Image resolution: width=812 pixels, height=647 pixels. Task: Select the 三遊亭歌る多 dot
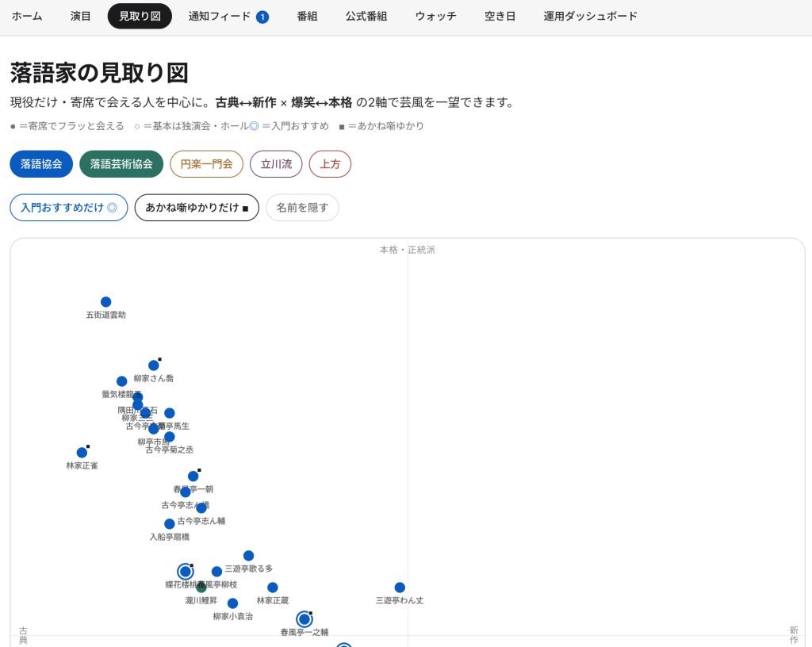click(x=248, y=555)
